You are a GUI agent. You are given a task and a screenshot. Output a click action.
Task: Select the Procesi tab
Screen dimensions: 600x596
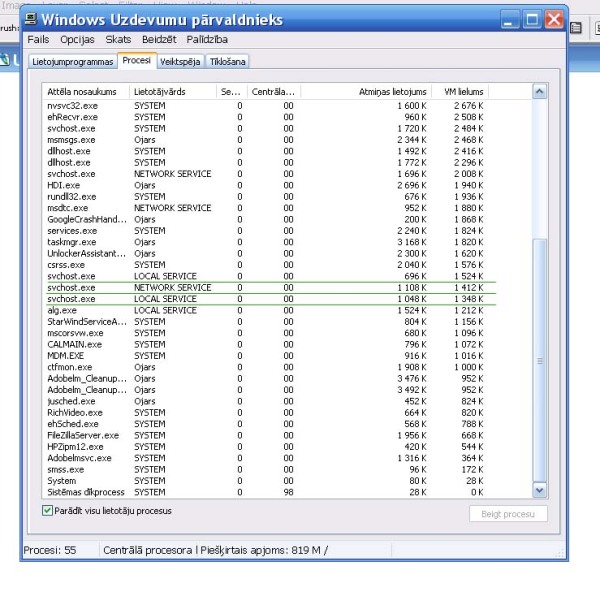pos(137,60)
